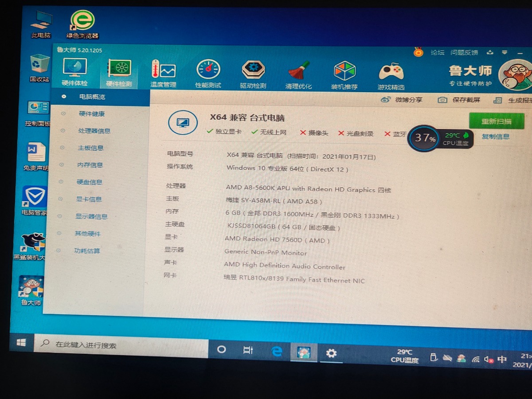Open the 黑鲨装机大师 desktop shortcut
The height and width of the screenshot is (399, 532).
click(x=30, y=246)
